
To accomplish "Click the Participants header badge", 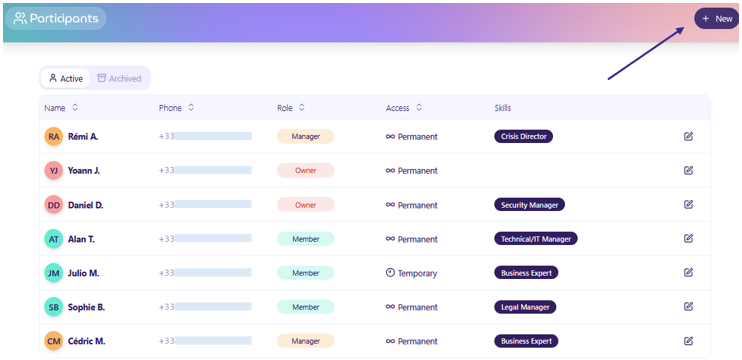I will click(56, 18).
